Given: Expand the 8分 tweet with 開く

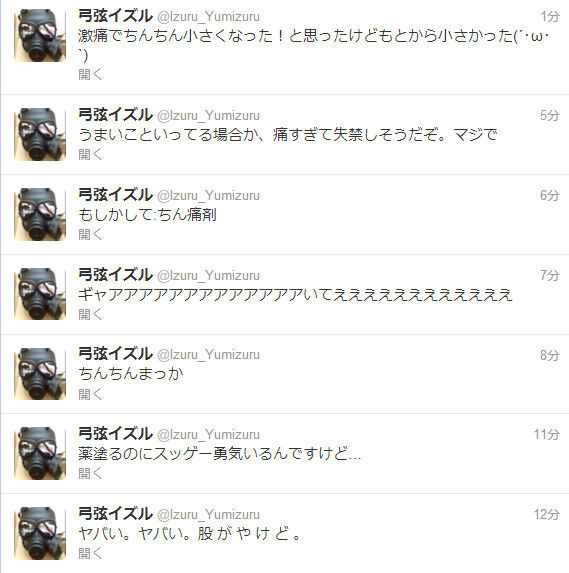Looking at the screenshot, I should (x=90, y=394).
